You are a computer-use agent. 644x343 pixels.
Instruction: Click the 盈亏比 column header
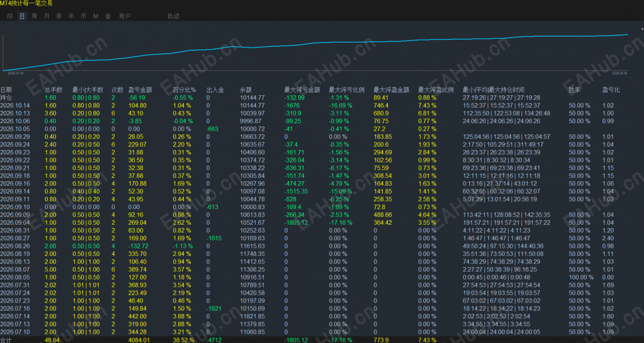pyautogui.click(x=611, y=90)
